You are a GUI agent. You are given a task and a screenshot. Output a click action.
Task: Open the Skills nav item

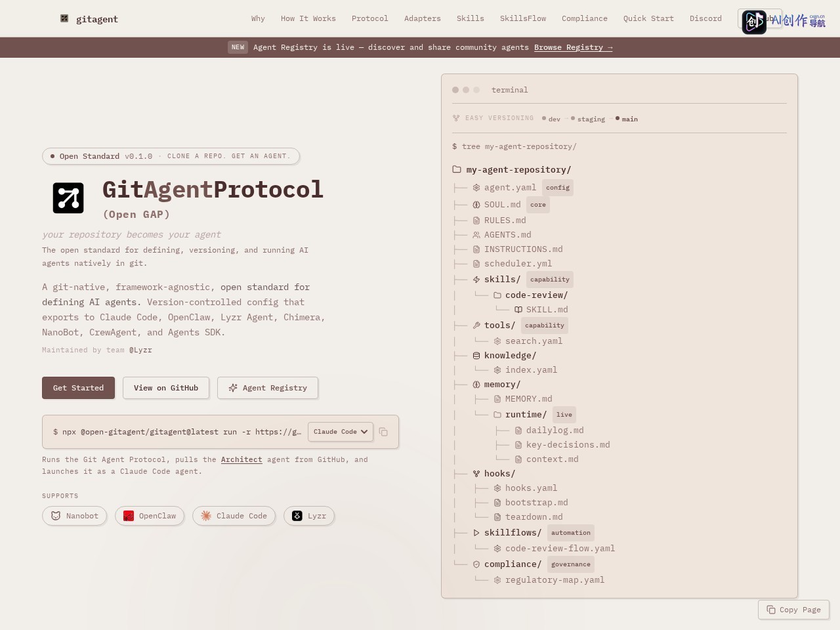[471, 18]
